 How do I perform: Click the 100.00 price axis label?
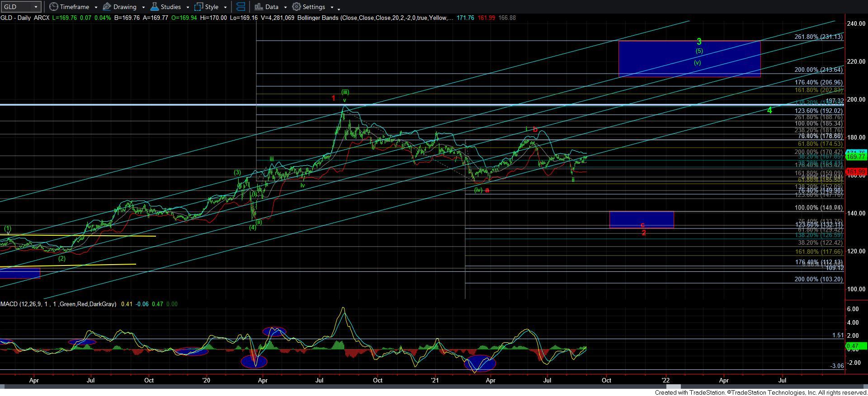coord(856,289)
